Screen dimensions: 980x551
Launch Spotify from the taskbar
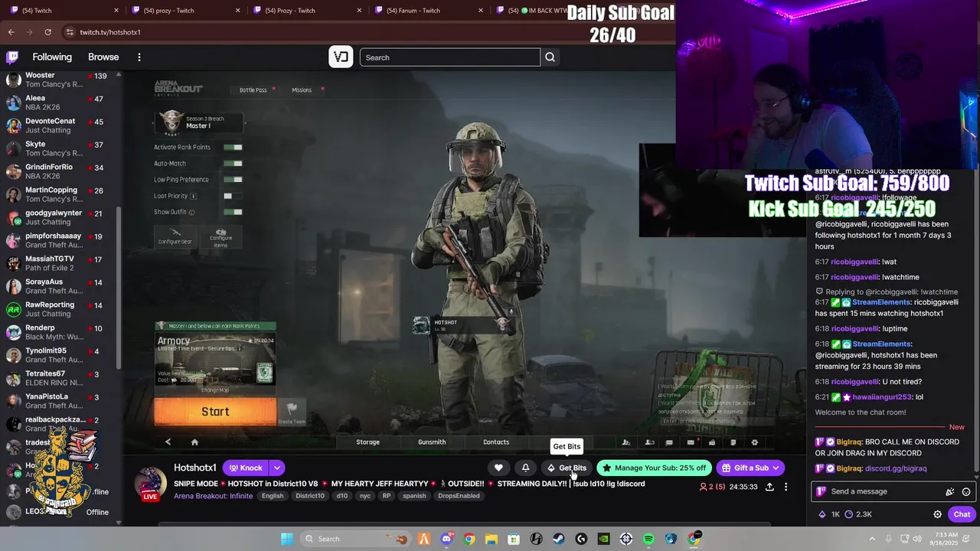pos(648,539)
